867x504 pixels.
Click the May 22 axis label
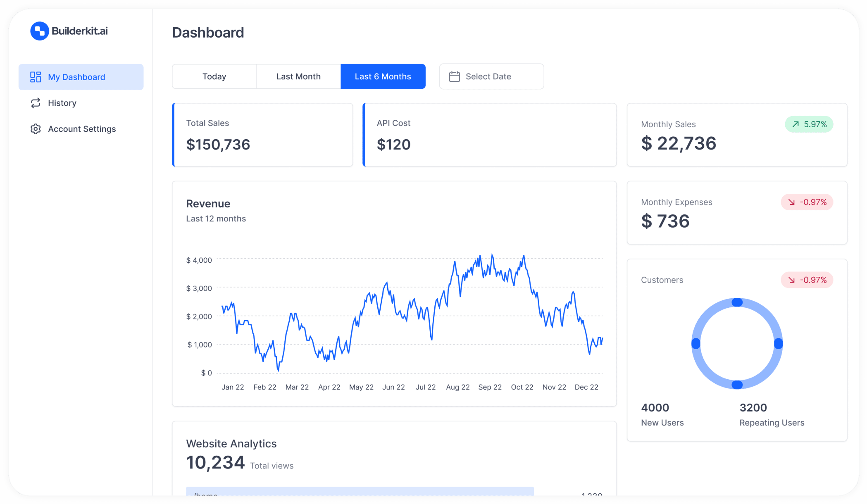[361, 387]
